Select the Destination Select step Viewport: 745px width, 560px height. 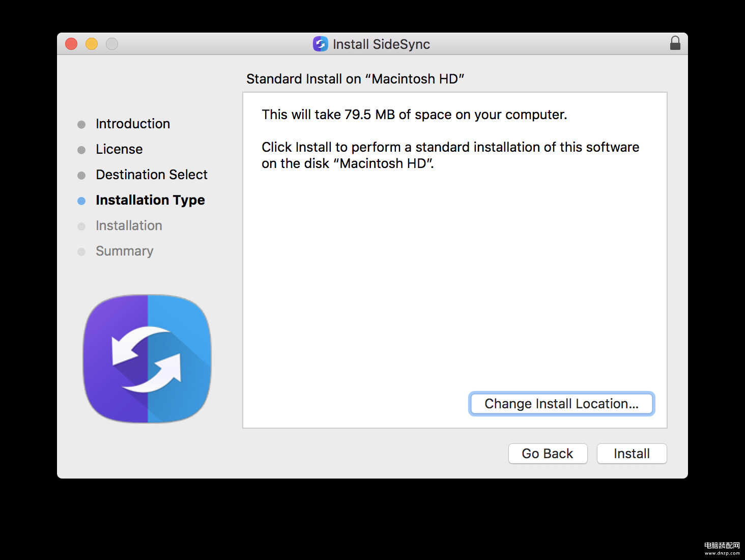pos(152,175)
